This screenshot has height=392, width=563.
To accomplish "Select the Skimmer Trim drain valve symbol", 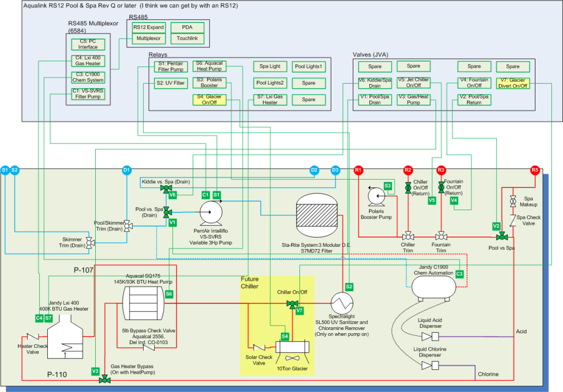I will pyautogui.click(x=90, y=243).
